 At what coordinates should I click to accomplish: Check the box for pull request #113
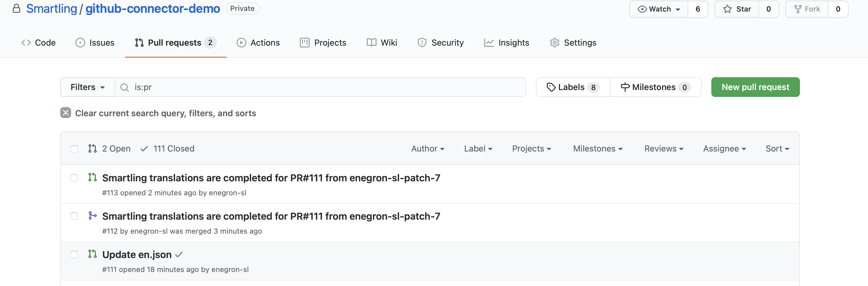(74, 178)
